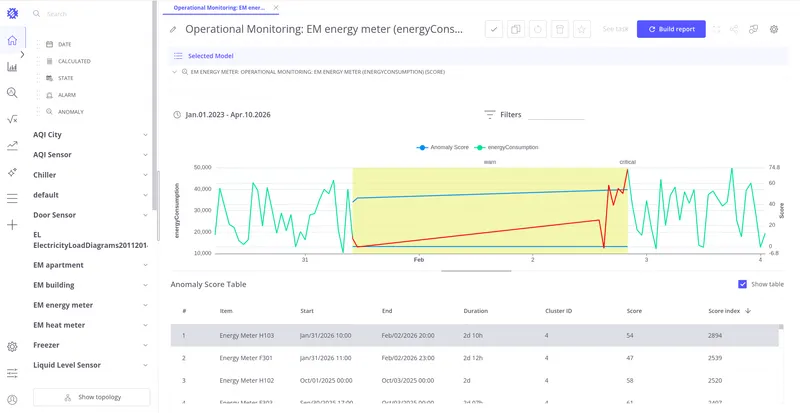Select the Energy Meter H103 table row
Image resolution: width=800 pixels, height=413 pixels.
point(474,336)
